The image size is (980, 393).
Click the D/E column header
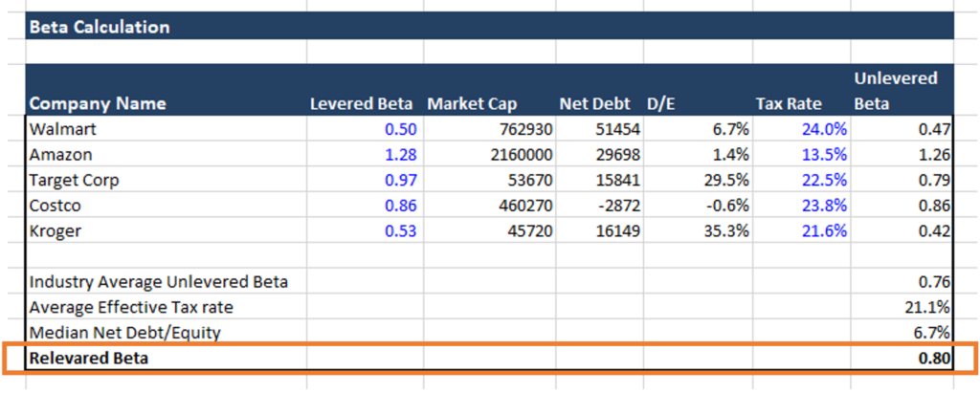click(x=661, y=104)
